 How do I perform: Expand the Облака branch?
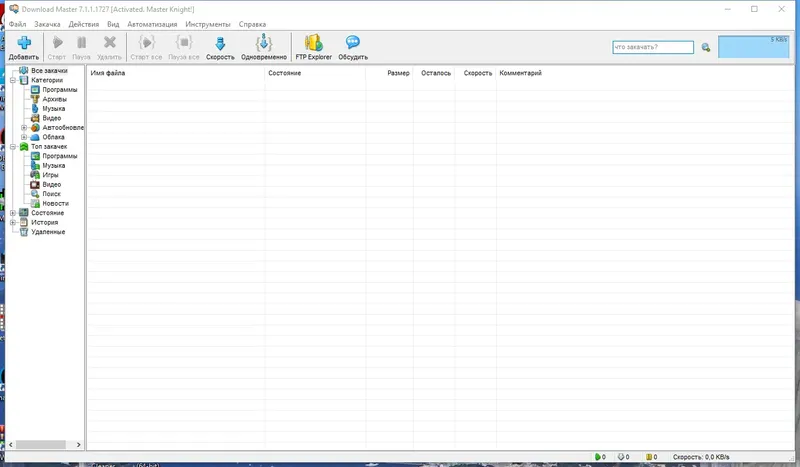[24, 137]
